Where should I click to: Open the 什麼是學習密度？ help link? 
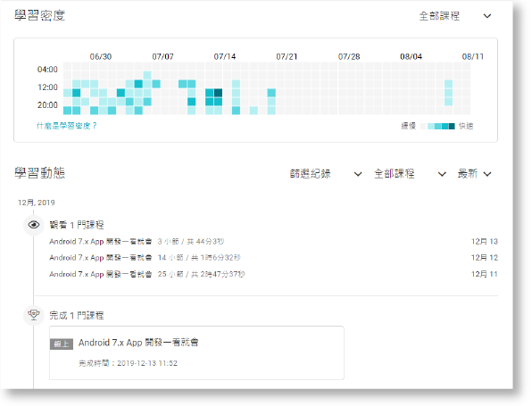coord(66,126)
